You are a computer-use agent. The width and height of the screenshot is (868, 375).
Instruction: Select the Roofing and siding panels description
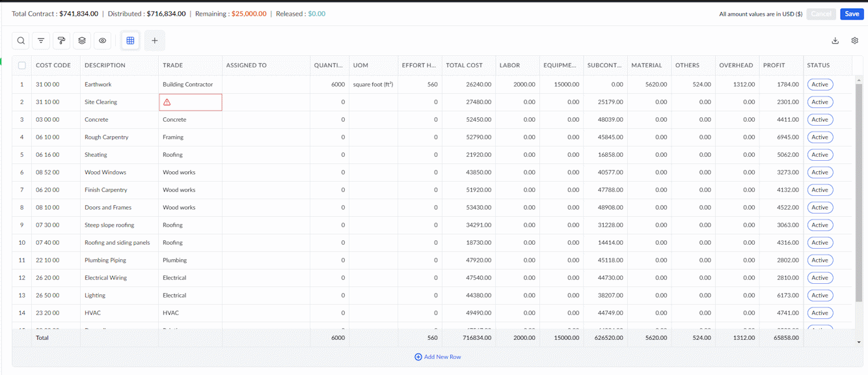coord(119,243)
